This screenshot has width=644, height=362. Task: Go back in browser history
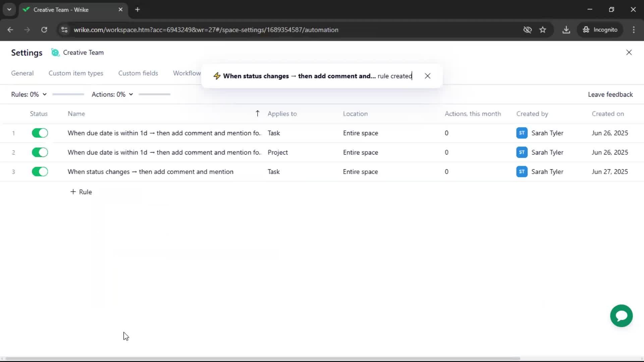point(10,30)
